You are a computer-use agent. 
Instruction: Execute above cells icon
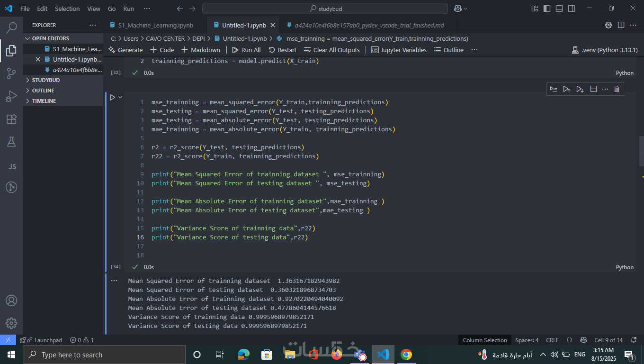(567, 89)
